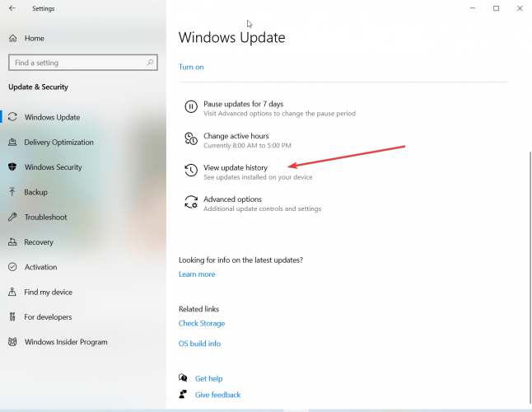
Task: Click the back arrow in Settings
Action: pyautogui.click(x=12, y=8)
